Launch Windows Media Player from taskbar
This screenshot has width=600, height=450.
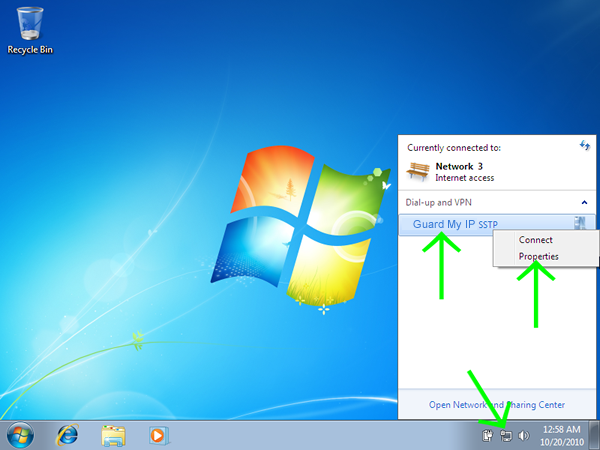[159, 435]
